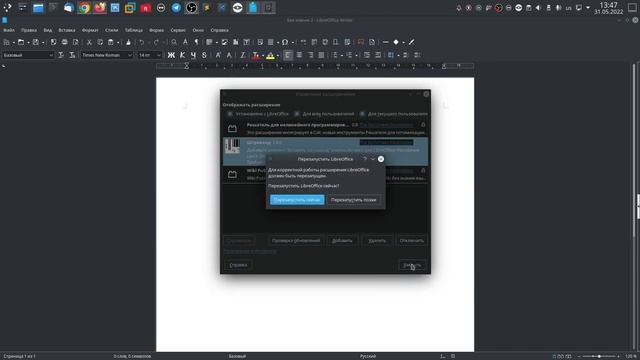Click the Center horizontally alignment icon
Screen dimensions: 640x360
[x=299, y=55]
